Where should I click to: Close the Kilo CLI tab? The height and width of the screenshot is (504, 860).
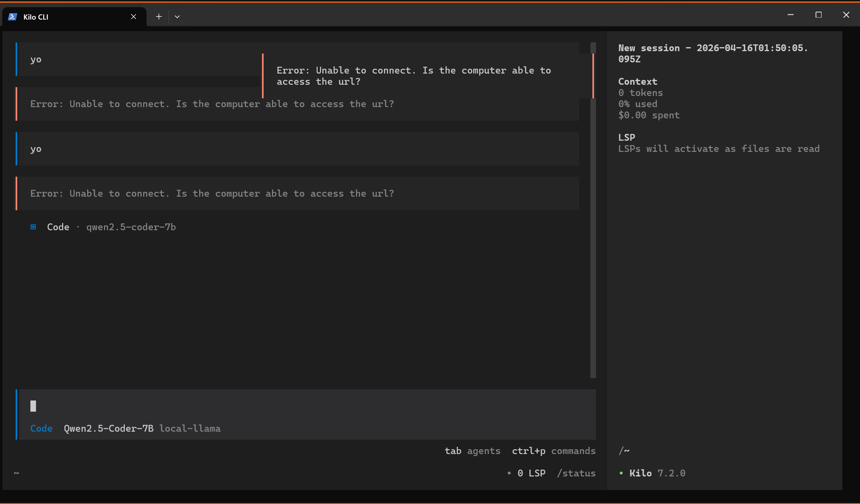point(134,17)
